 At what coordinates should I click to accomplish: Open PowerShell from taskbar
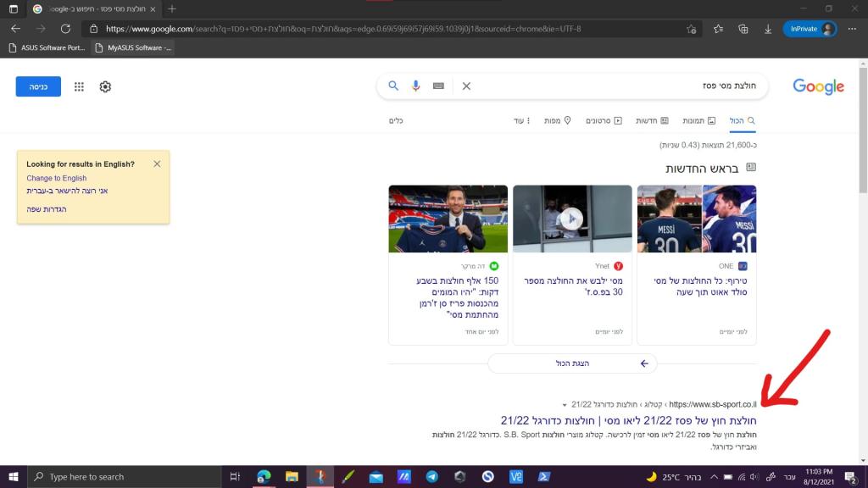[543, 476]
